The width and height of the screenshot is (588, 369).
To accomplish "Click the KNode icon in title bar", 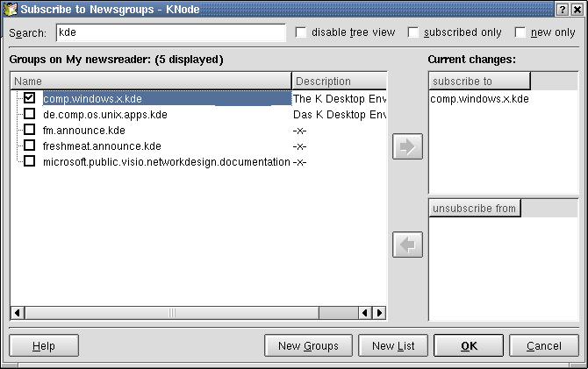I will 11,9.
